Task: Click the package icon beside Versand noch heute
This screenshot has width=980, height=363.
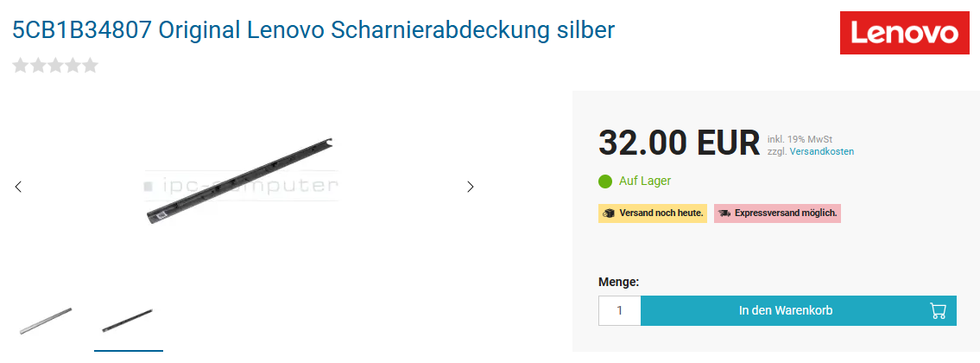Action: tap(609, 213)
